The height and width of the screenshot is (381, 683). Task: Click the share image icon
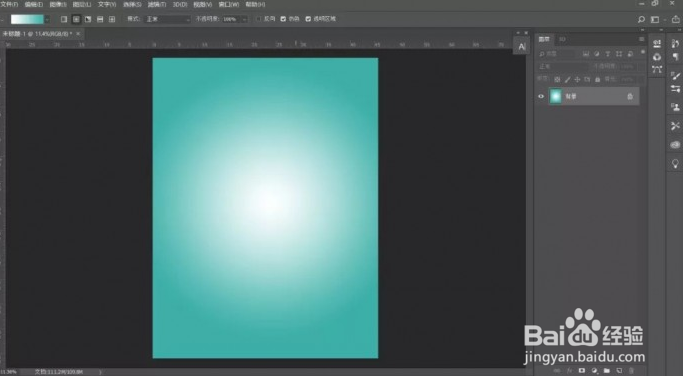675,19
